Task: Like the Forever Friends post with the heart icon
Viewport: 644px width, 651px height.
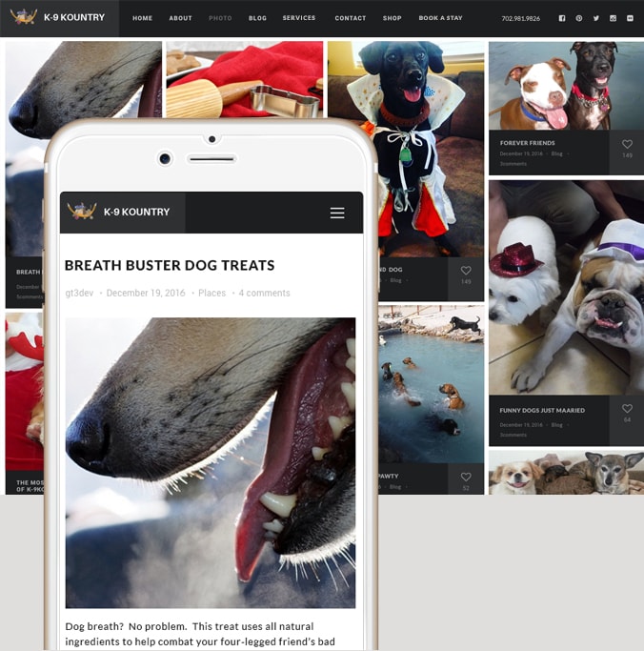Action: 627,144
